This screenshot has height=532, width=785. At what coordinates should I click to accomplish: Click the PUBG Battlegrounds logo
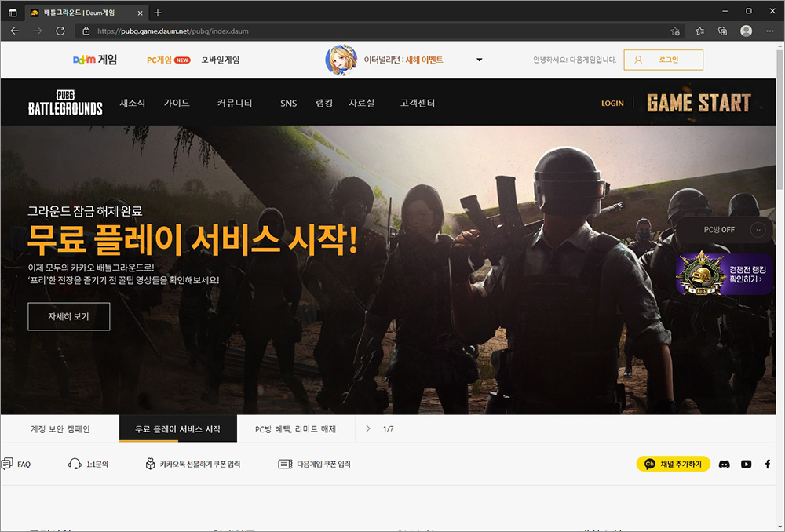coord(65,103)
